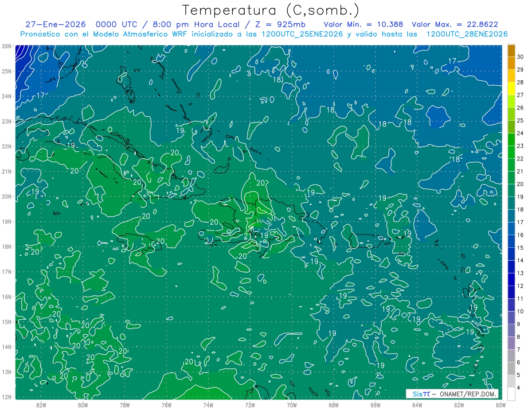532x411 pixels.
Task: Click the 23N latitude axis label
Action: (x=7, y=121)
